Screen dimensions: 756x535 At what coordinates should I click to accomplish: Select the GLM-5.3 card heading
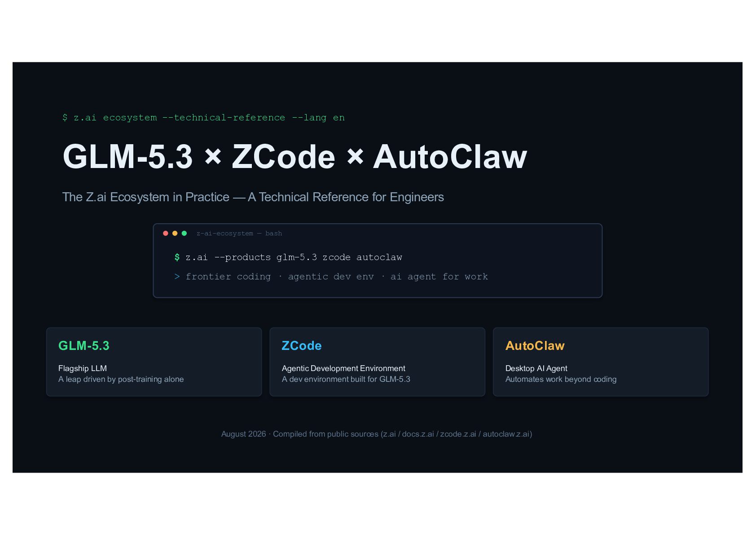pos(84,345)
